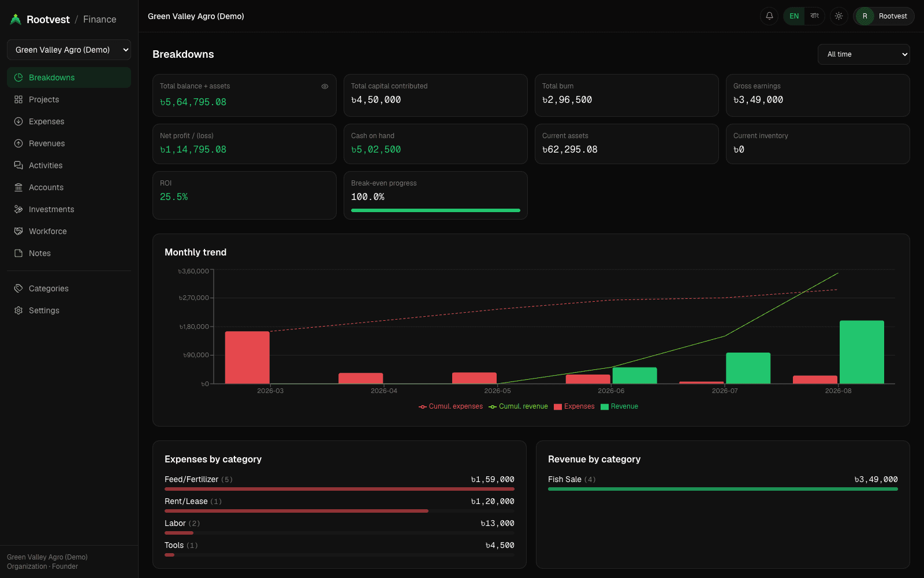Click the ROI 25.5% value
Viewport: 924px width, 578px height.
pyautogui.click(x=174, y=197)
